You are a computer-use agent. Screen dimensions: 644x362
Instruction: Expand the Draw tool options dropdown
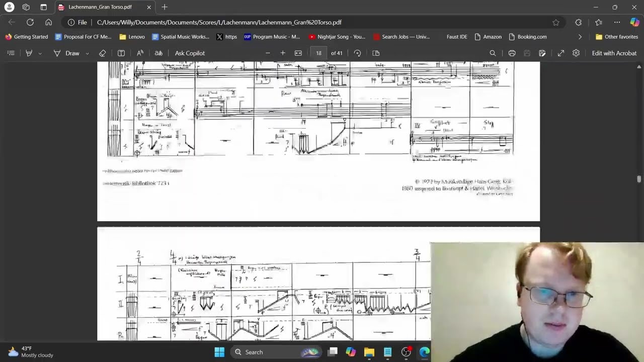[x=87, y=53]
